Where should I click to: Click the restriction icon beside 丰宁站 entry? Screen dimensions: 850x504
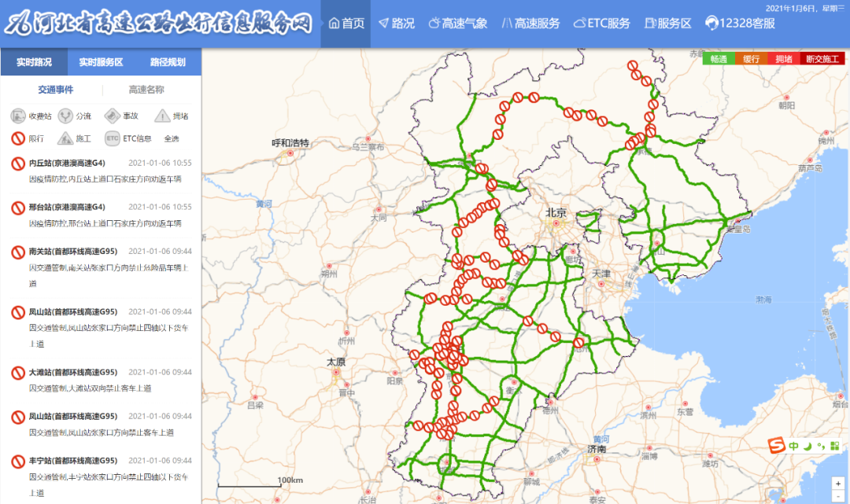coord(18,462)
